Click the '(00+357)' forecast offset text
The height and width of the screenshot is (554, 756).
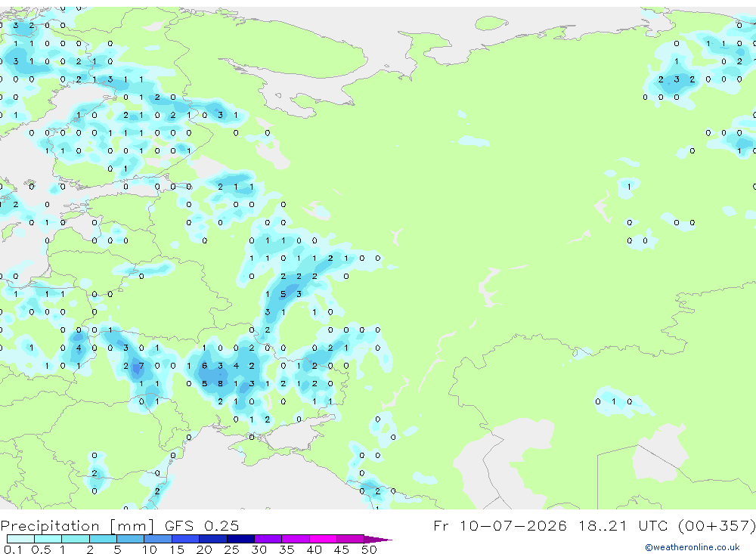pyautogui.click(x=717, y=525)
